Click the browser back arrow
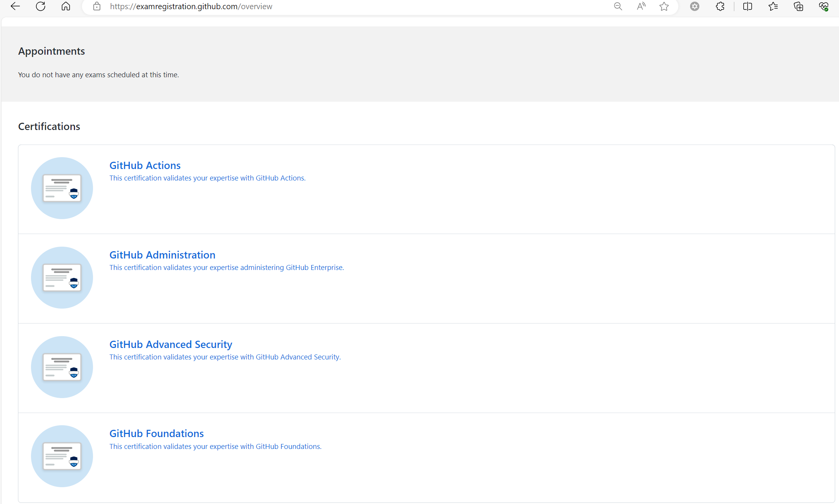The image size is (839, 504). pyautogui.click(x=15, y=7)
